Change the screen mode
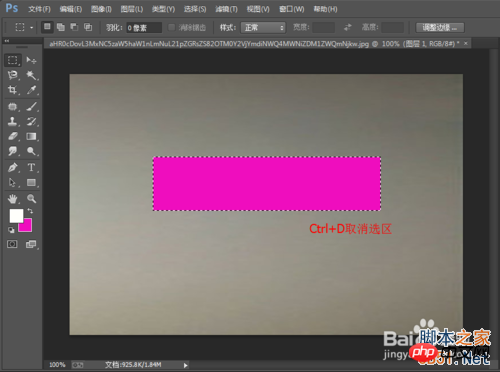The height and width of the screenshot is (372, 500). pos(31,244)
